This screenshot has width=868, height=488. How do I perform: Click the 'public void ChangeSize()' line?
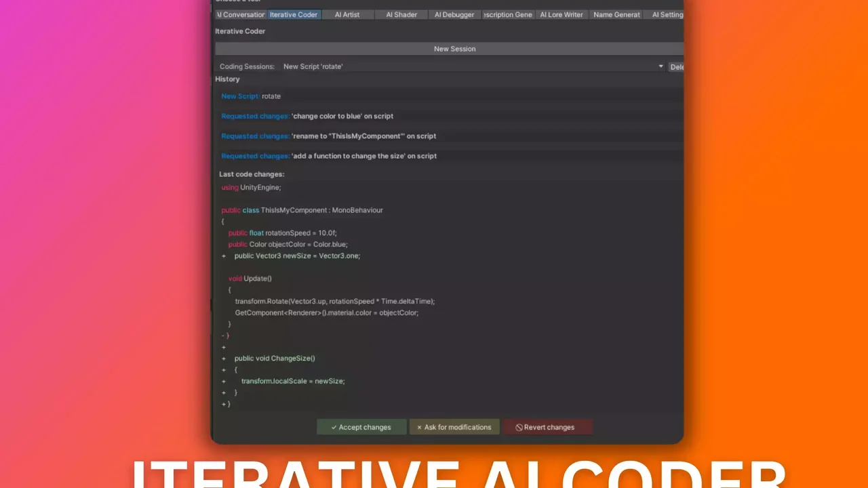coord(275,358)
